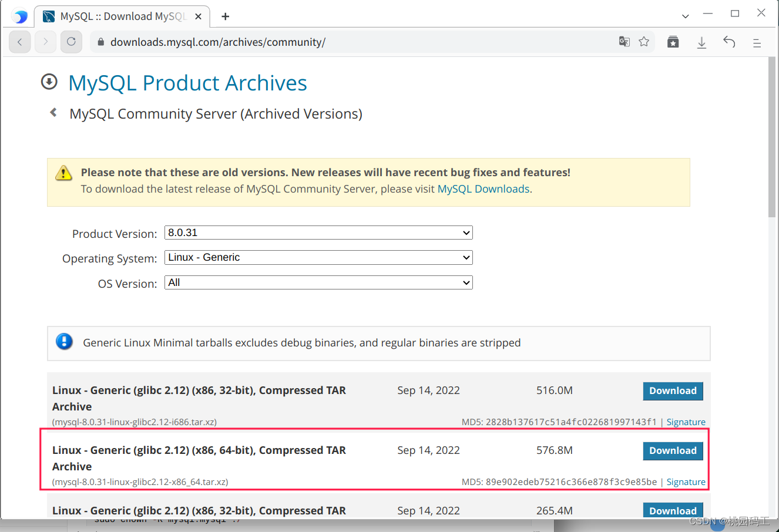
Task: Open the browser downloads arrow icon
Action: (x=701, y=42)
